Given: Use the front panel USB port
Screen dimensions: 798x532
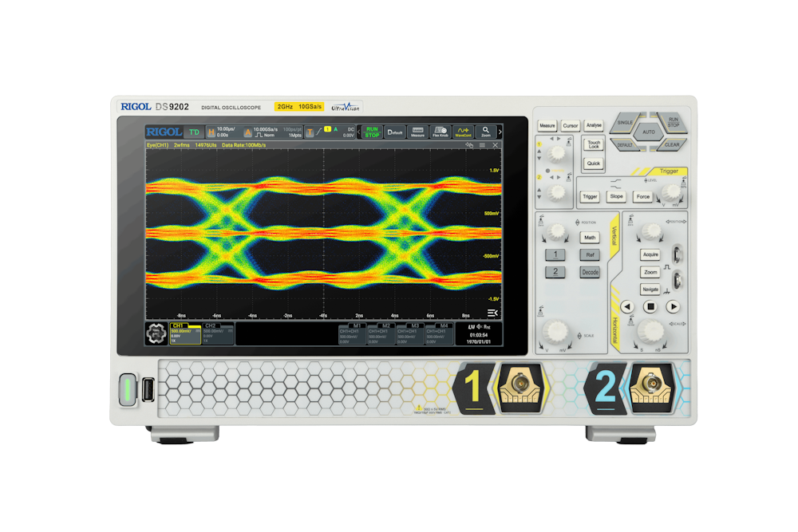Looking at the screenshot, I should point(148,390).
